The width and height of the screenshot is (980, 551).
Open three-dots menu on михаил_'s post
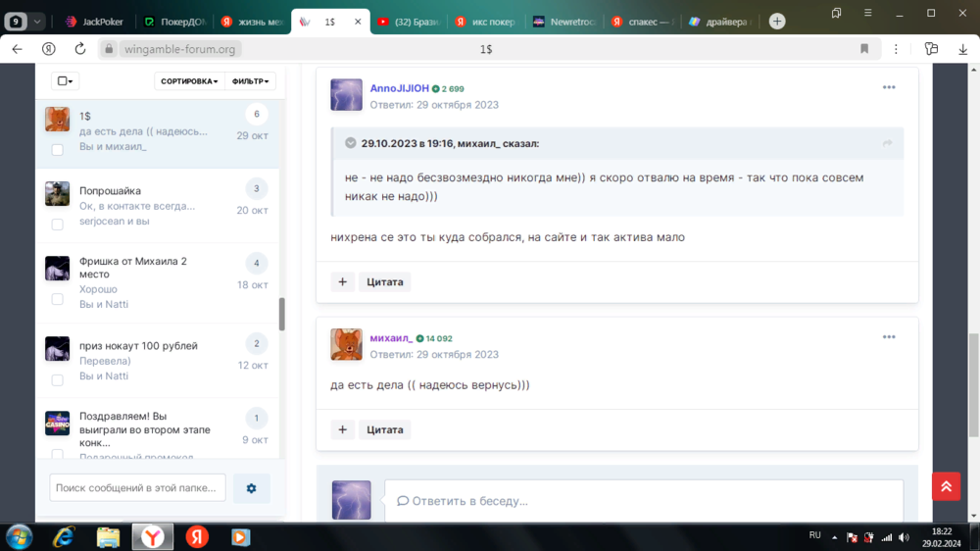[x=888, y=337]
